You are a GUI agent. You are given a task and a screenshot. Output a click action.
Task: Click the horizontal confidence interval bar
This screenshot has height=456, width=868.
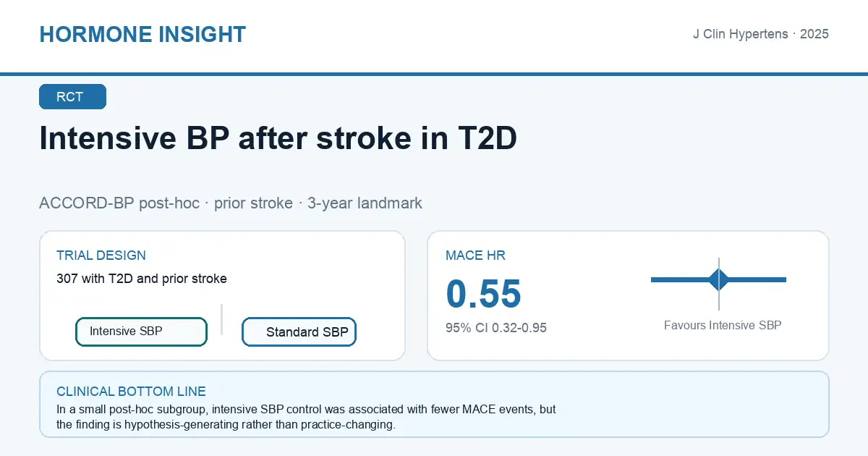pyautogui.click(x=718, y=279)
